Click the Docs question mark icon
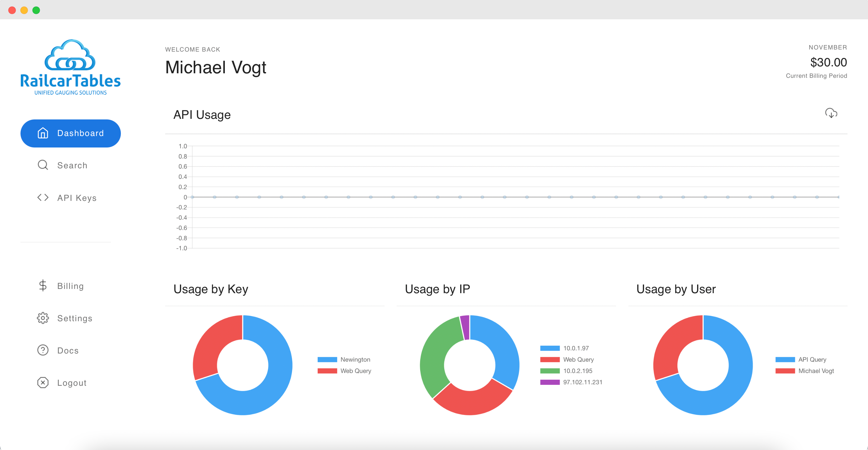 tap(43, 350)
